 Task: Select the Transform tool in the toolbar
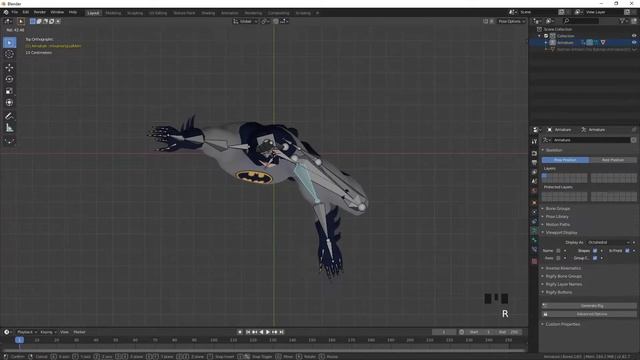point(9,102)
